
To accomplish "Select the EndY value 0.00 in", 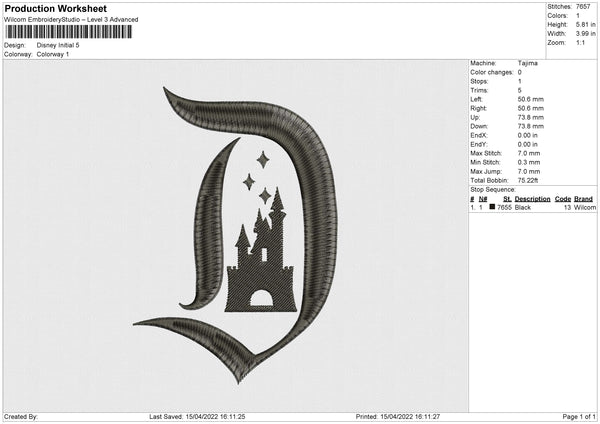I will (528, 145).
